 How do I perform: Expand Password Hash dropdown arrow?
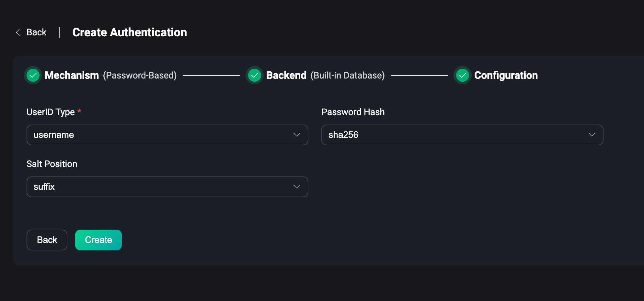tap(592, 135)
